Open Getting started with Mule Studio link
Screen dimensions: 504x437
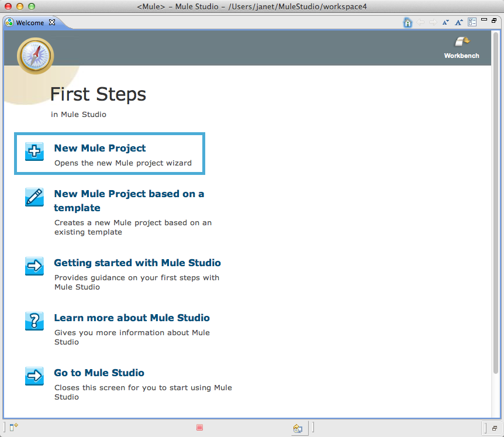(137, 263)
